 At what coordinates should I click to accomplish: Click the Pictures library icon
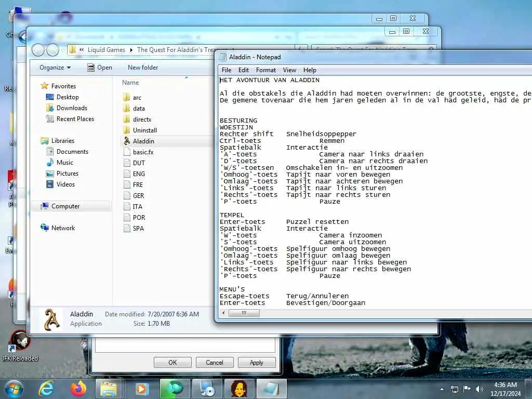50,174
